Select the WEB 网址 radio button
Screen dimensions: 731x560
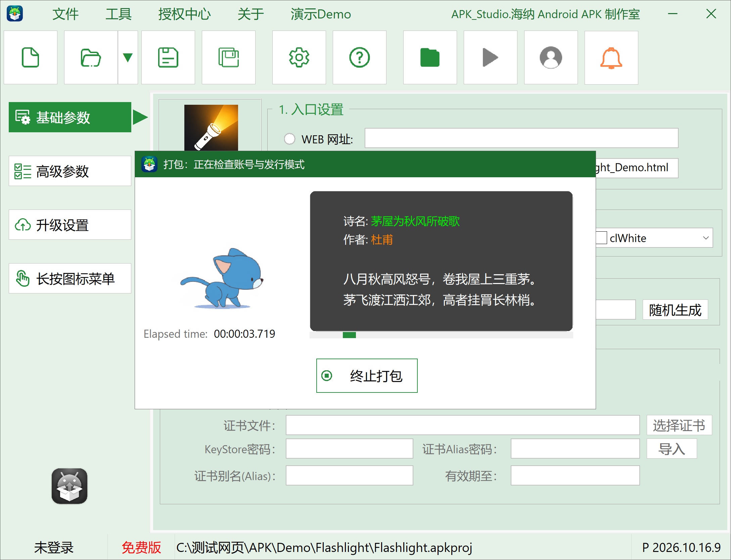tap(289, 139)
